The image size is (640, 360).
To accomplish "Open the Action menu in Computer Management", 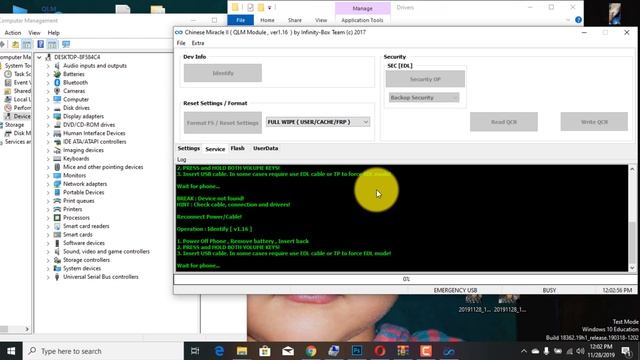I will (13, 33).
